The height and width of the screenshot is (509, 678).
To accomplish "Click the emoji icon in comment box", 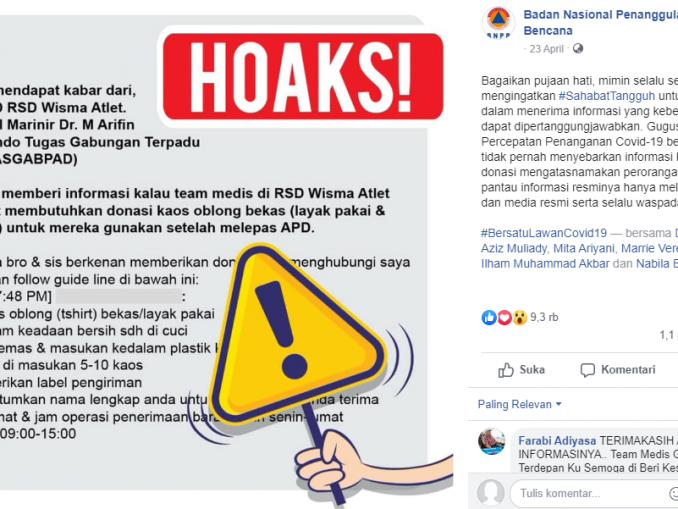I will pos(673,493).
